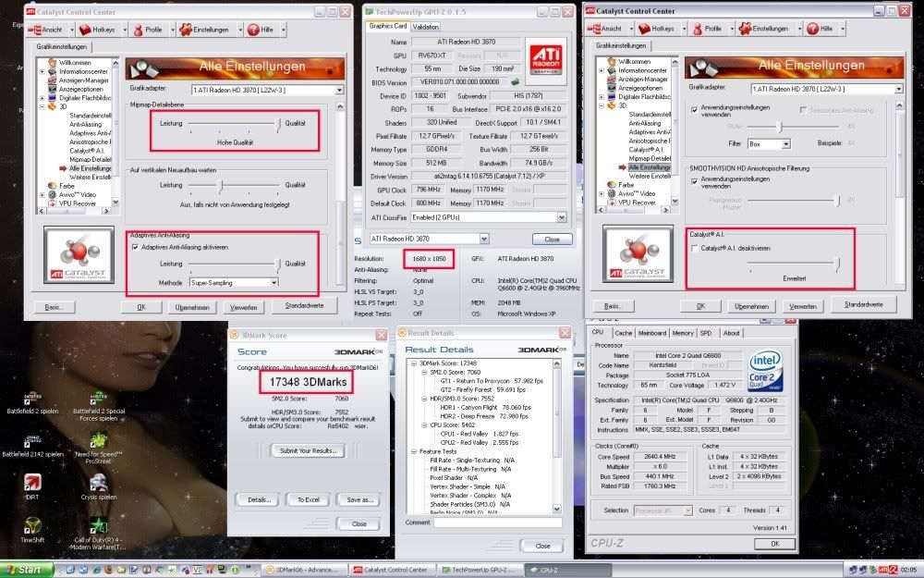Screen dimensions: 924x578
Task: Open the Windows Start button
Action: pyautogui.click(x=27, y=570)
